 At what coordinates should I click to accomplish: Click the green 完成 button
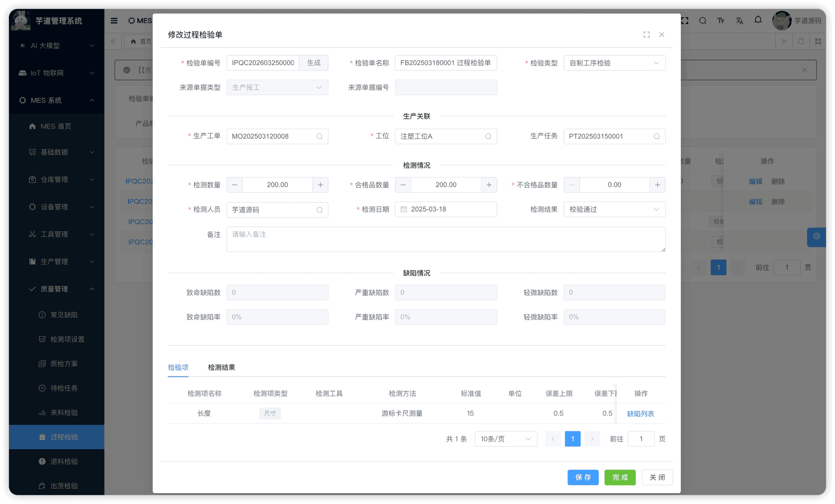point(620,478)
